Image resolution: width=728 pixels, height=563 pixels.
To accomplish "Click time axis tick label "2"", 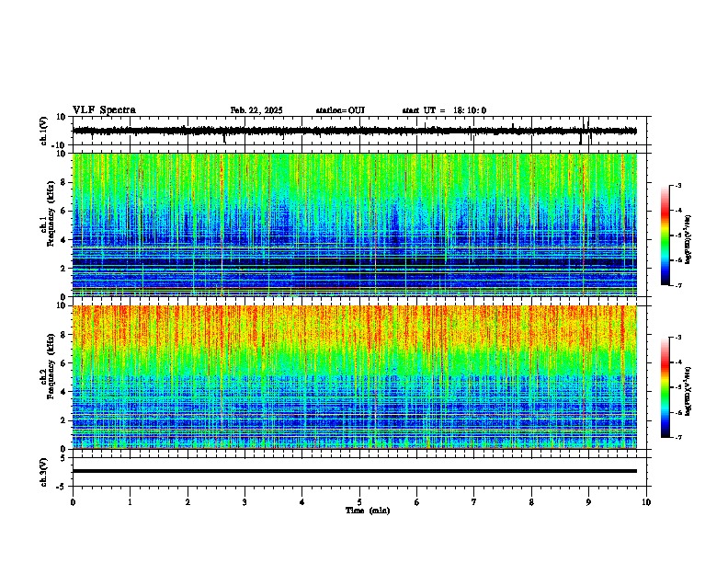I will (188, 502).
